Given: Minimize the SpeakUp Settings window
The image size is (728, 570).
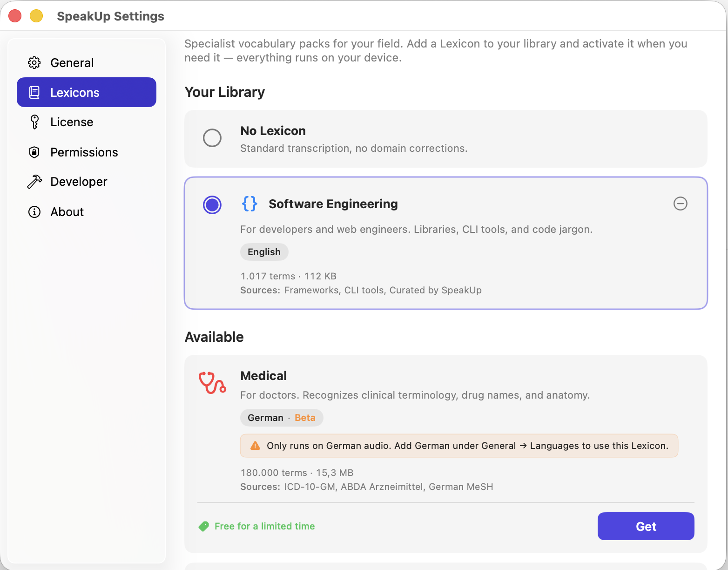Looking at the screenshot, I should 36,16.
